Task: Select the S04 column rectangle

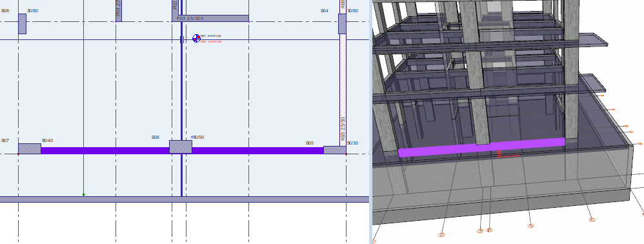Action: (342, 23)
